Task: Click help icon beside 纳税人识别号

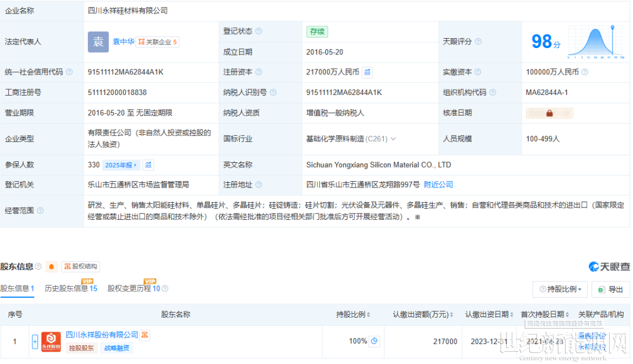Action: tap(273, 93)
